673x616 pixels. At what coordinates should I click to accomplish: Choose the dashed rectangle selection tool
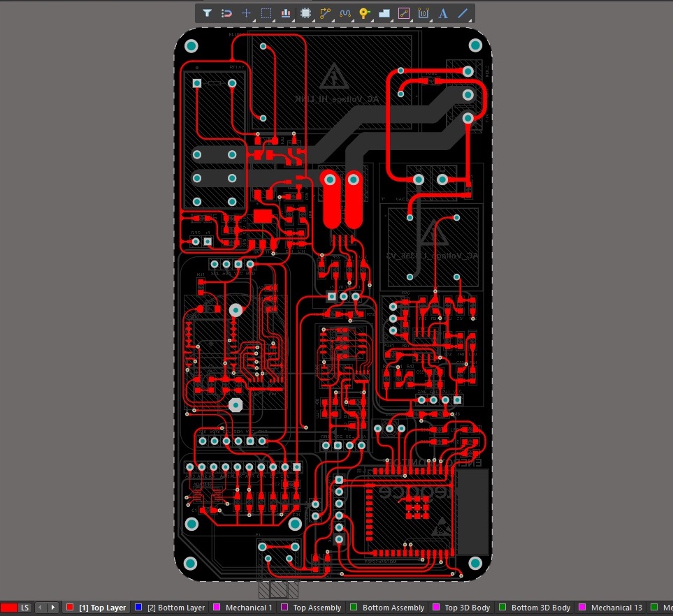click(266, 13)
